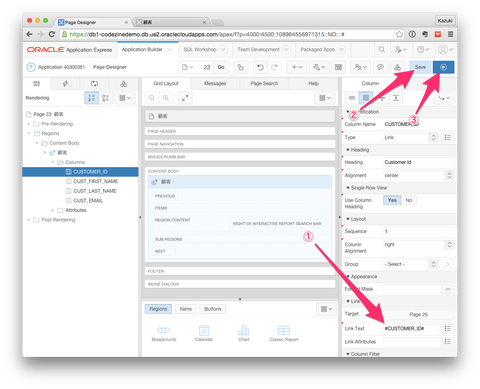This screenshot has height=389, width=480.
Task: Expand the Attributes tree node
Action: [x=52, y=210]
